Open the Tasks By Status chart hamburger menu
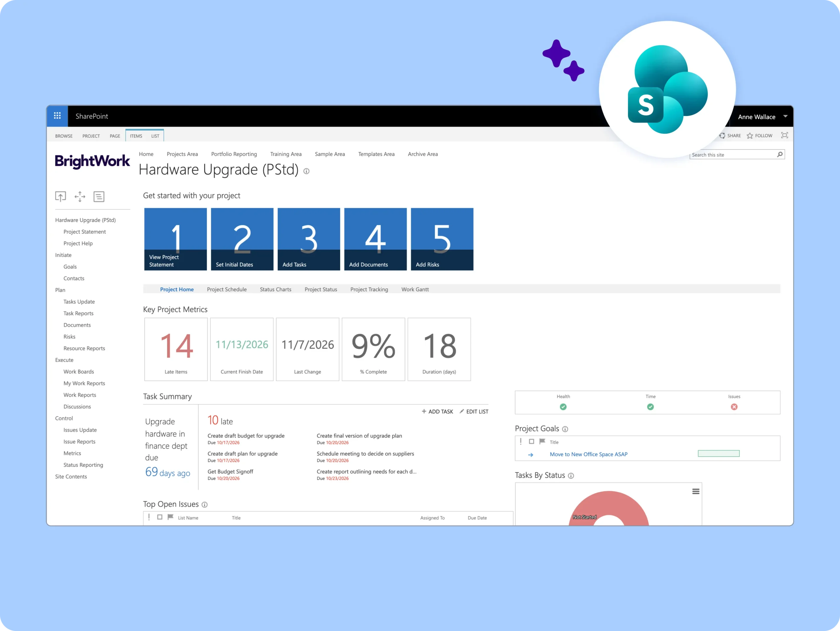This screenshot has height=631, width=840. [695, 491]
